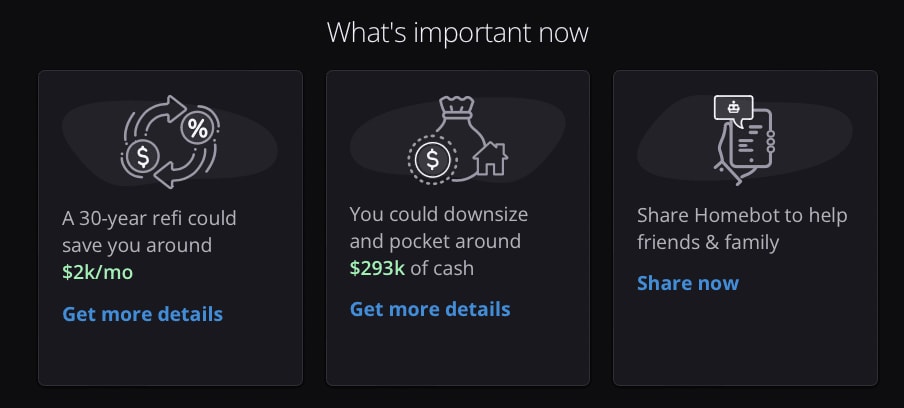Click the What's important now heading
Screen dimensions: 904x408
click(x=458, y=32)
